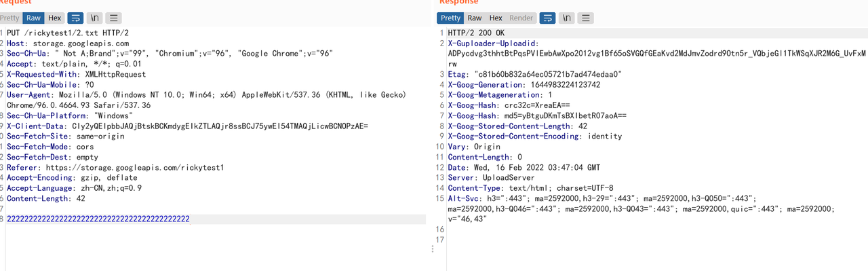The image size is (868, 271).
Task: Switch Response view to Hex tab
Action: (496, 18)
